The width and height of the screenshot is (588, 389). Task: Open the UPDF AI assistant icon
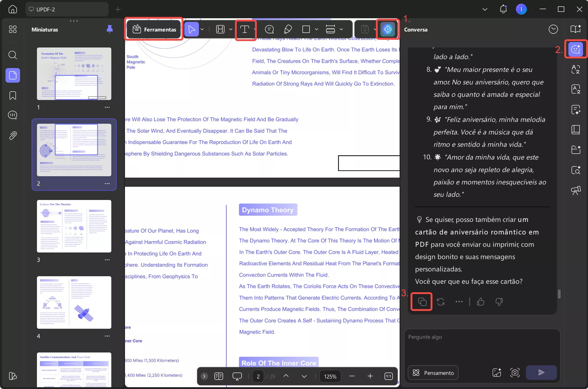388,29
